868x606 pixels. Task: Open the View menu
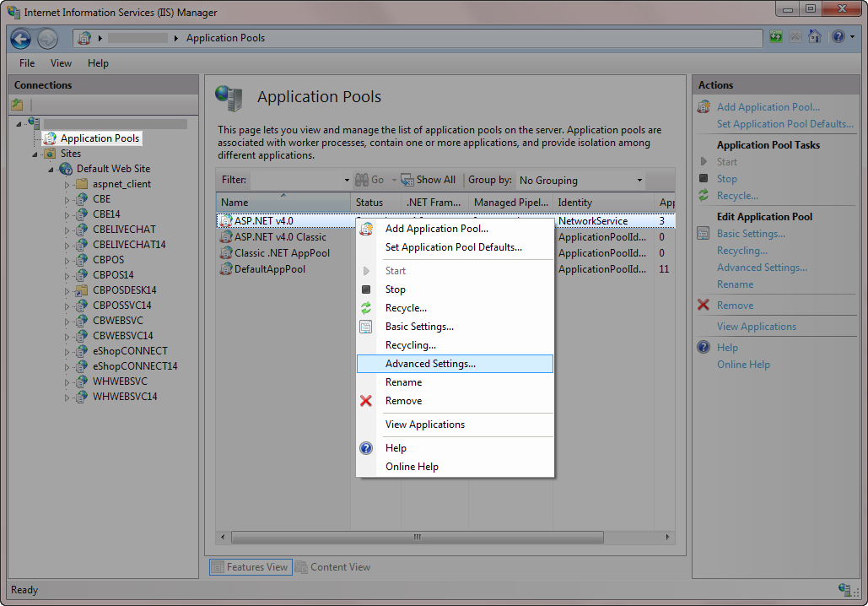click(61, 63)
